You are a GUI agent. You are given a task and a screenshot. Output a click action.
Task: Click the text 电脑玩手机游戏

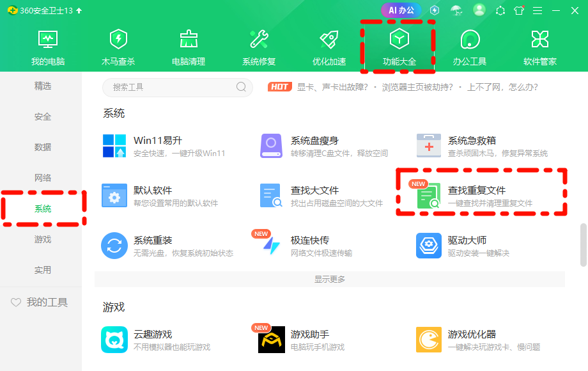[317, 347]
